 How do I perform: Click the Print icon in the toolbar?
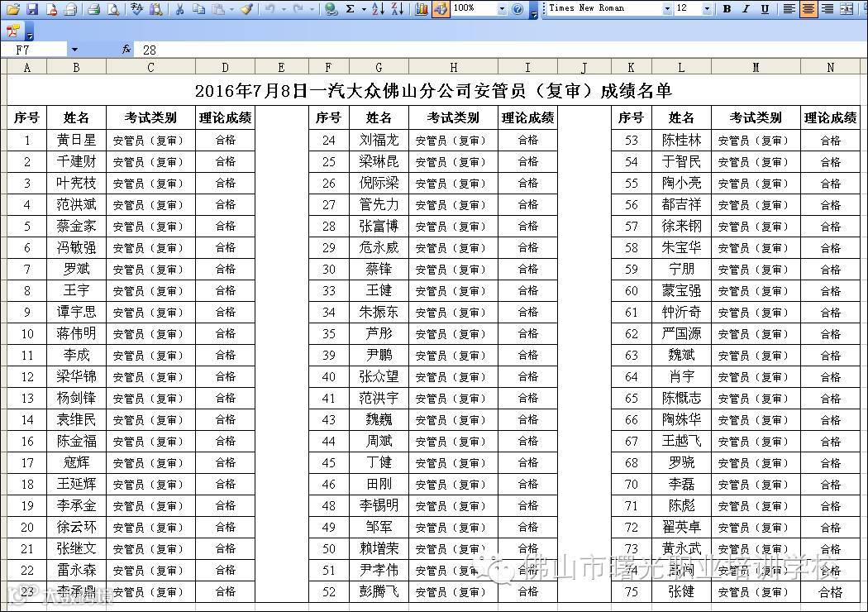93,9
